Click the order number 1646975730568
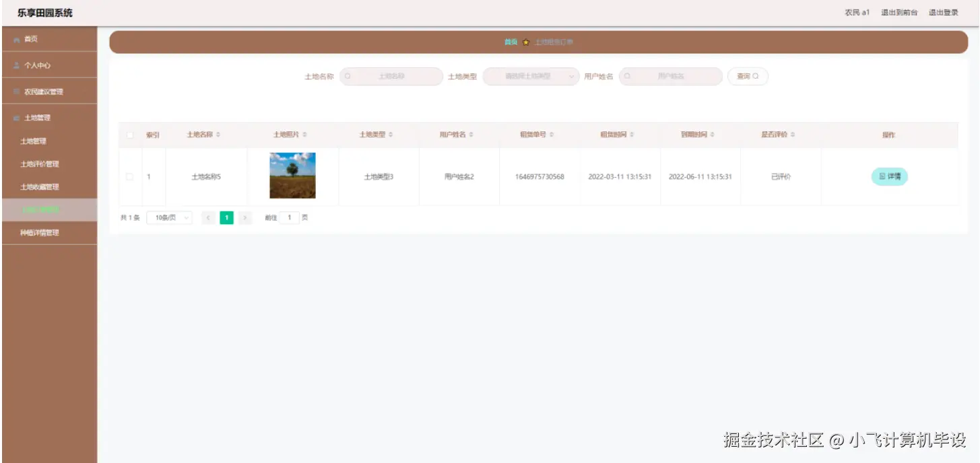The height and width of the screenshot is (463, 980). [x=540, y=177]
